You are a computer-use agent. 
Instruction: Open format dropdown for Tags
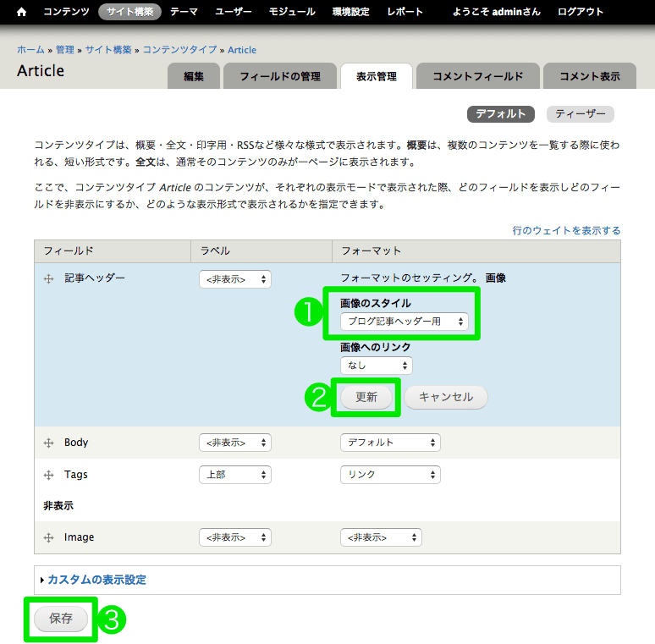pyautogui.click(x=390, y=475)
